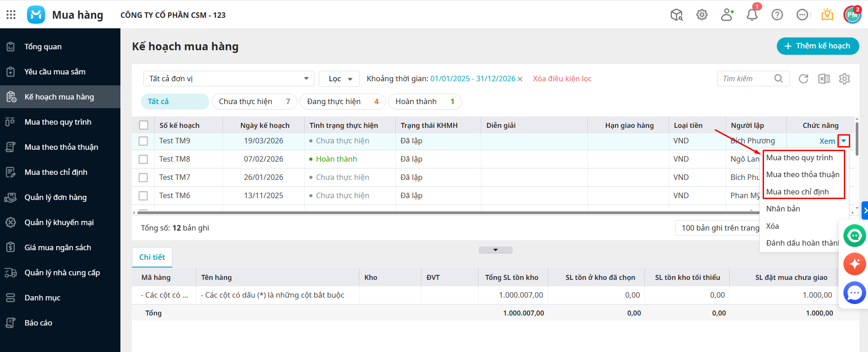Filter by Hoàn thành status
The image size is (868, 352).
point(425,101)
